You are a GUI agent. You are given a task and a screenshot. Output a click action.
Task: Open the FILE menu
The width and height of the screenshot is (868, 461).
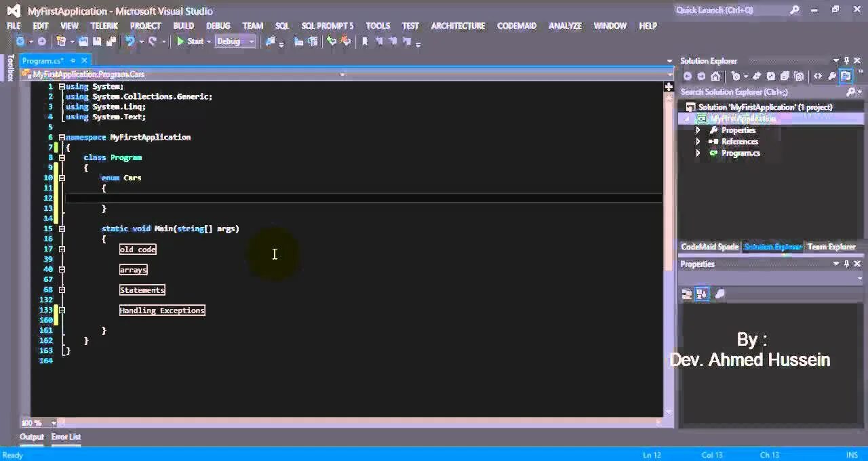pos(14,26)
